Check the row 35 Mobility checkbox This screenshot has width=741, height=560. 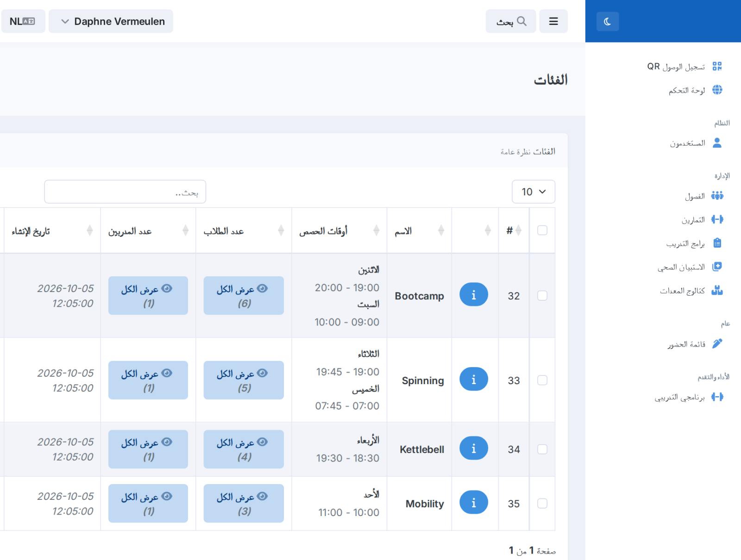pyautogui.click(x=542, y=503)
